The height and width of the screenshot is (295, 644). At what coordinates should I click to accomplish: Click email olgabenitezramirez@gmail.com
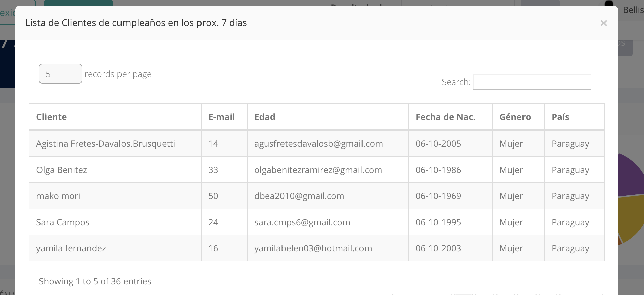[318, 170]
